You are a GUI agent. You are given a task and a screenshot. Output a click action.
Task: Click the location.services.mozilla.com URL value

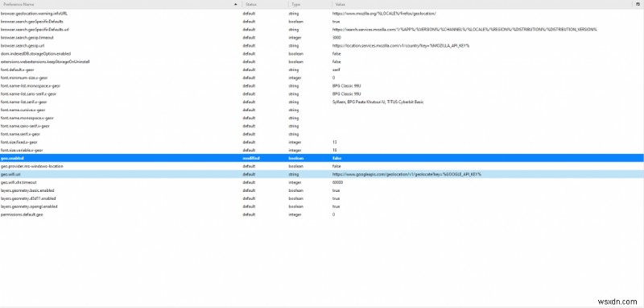401,46
